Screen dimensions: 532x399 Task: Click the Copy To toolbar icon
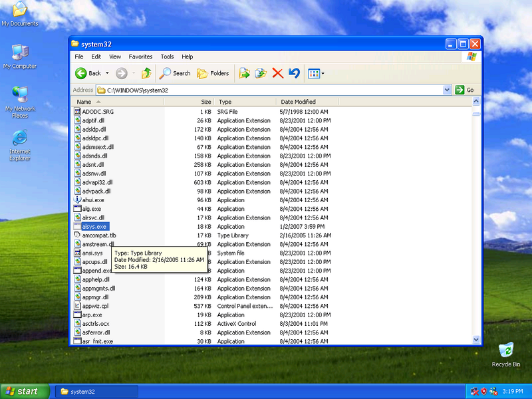coord(261,73)
